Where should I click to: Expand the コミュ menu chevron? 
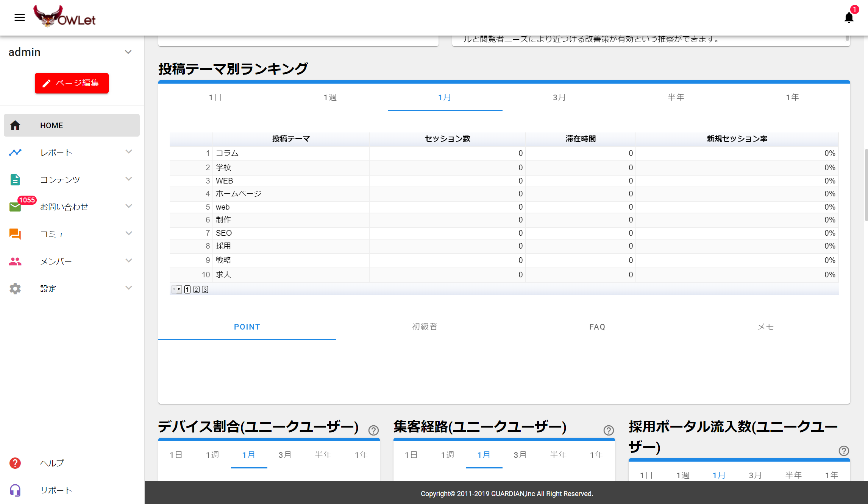[129, 233]
